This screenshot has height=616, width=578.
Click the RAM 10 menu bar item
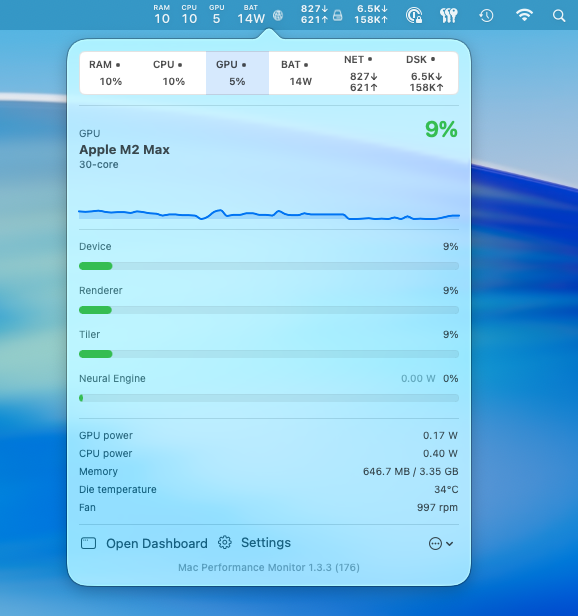pyautogui.click(x=162, y=15)
